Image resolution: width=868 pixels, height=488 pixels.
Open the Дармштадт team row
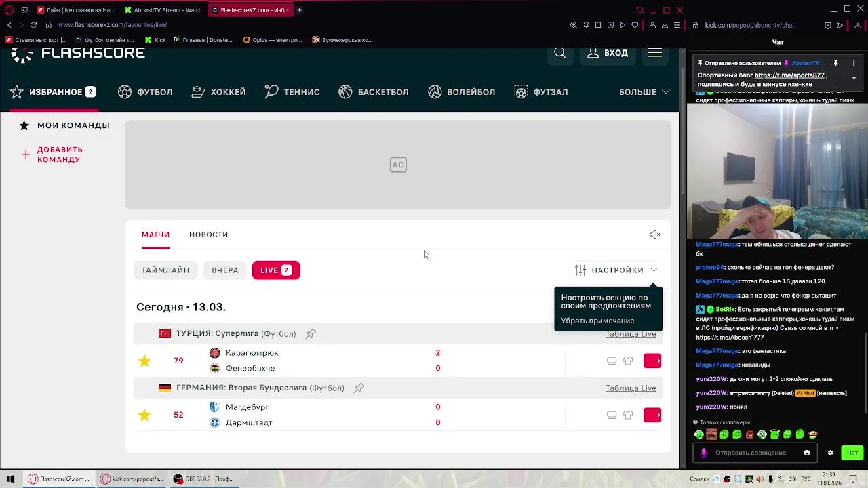click(241, 422)
